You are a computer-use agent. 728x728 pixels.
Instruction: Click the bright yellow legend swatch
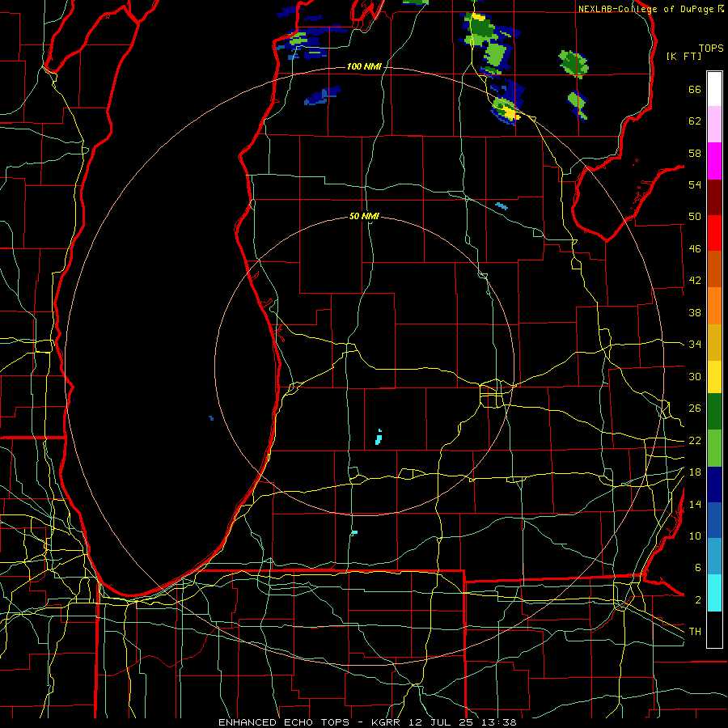pos(714,377)
